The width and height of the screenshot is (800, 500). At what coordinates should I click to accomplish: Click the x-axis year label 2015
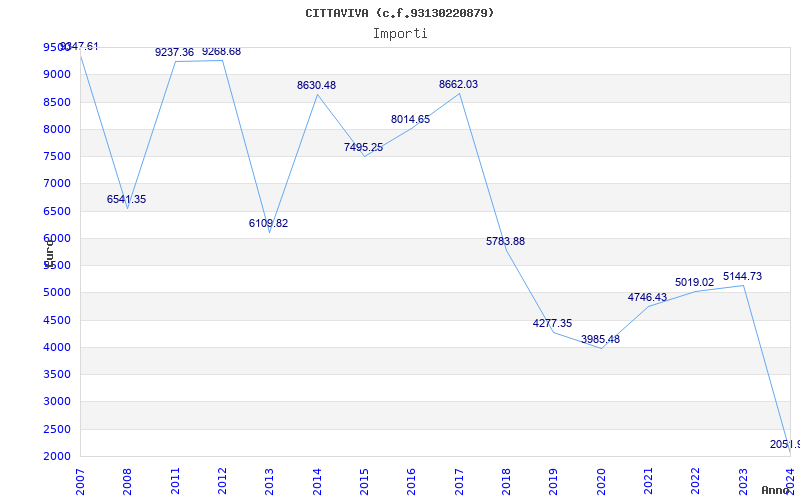pos(364,482)
